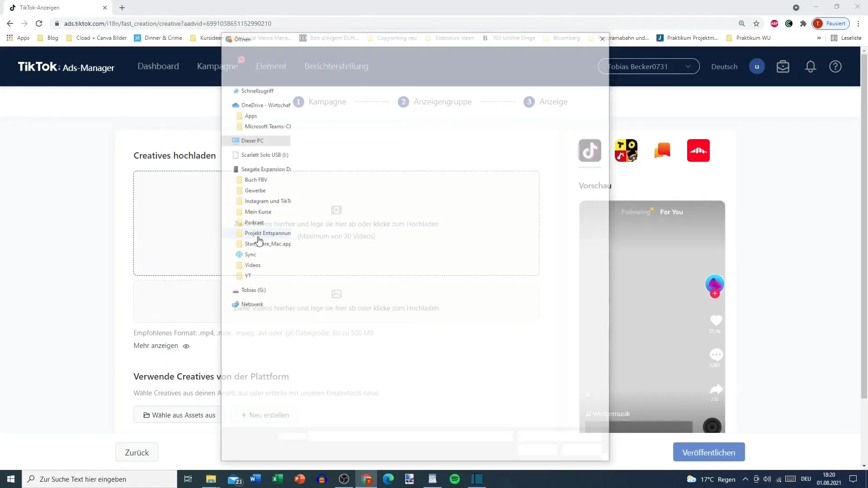The image size is (868, 488).
Task: Open the Chrome three-dot menu
Action: click(858, 23)
